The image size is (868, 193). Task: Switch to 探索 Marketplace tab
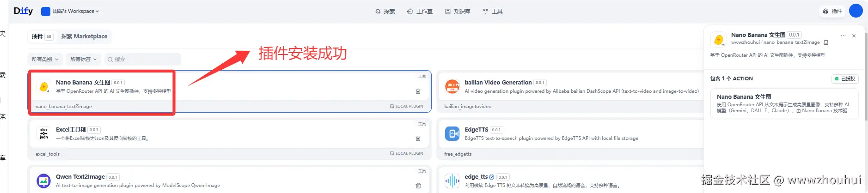click(84, 36)
